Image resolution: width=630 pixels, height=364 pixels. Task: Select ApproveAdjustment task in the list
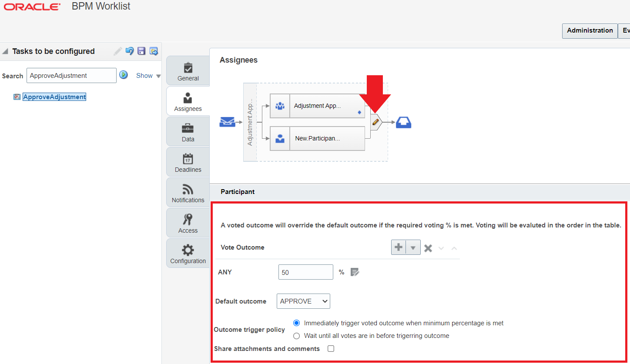(54, 97)
